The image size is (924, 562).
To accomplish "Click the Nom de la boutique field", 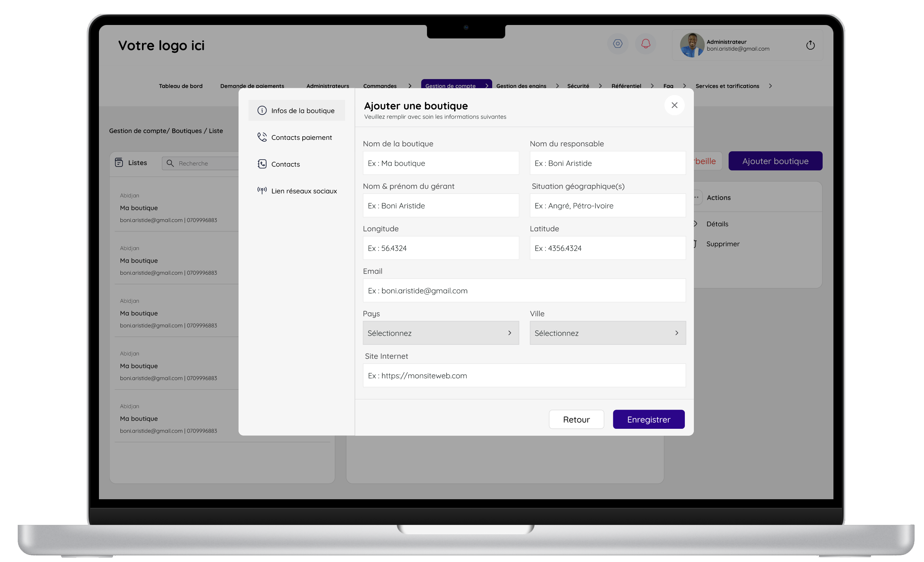I will (440, 163).
